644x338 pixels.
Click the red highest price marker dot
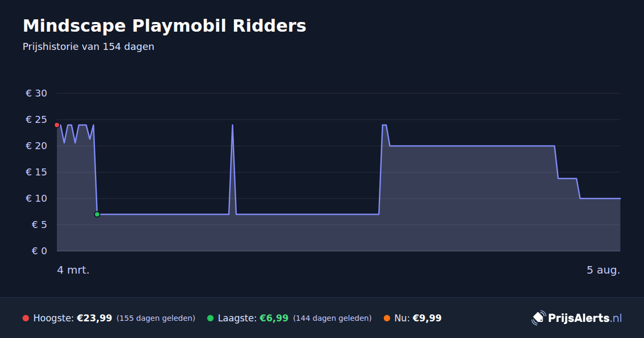click(x=57, y=125)
